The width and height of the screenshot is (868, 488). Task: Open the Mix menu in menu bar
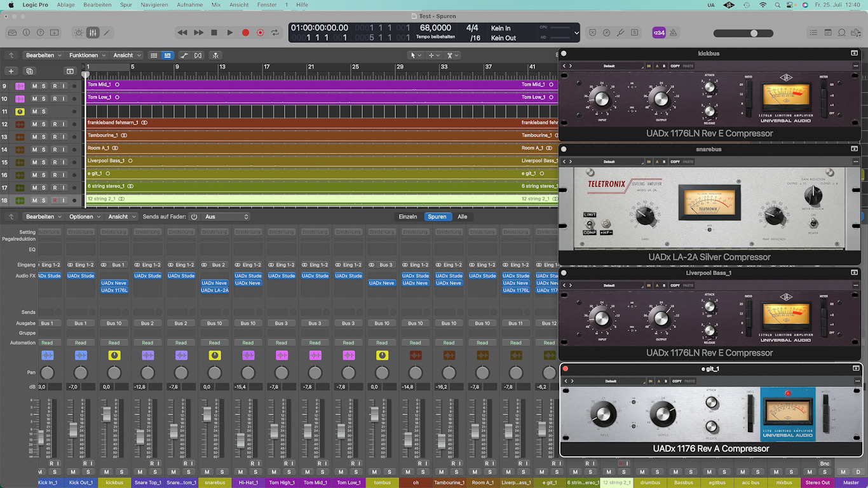click(216, 4)
